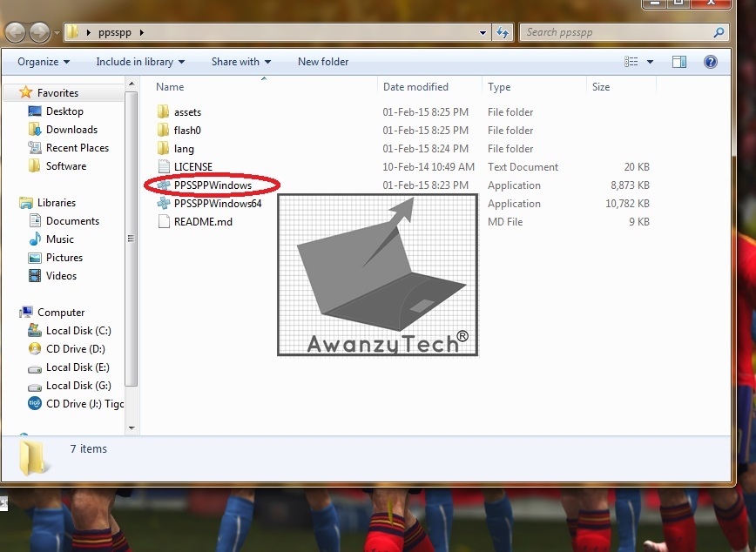756x552 pixels.
Task: Click Change your view icon
Action: [x=631, y=62]
